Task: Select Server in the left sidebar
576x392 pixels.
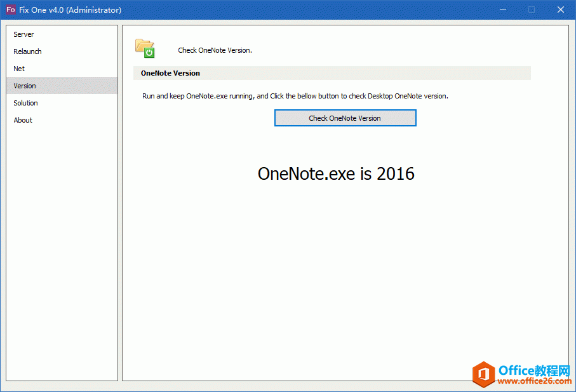Action: (x=23, y=34)
